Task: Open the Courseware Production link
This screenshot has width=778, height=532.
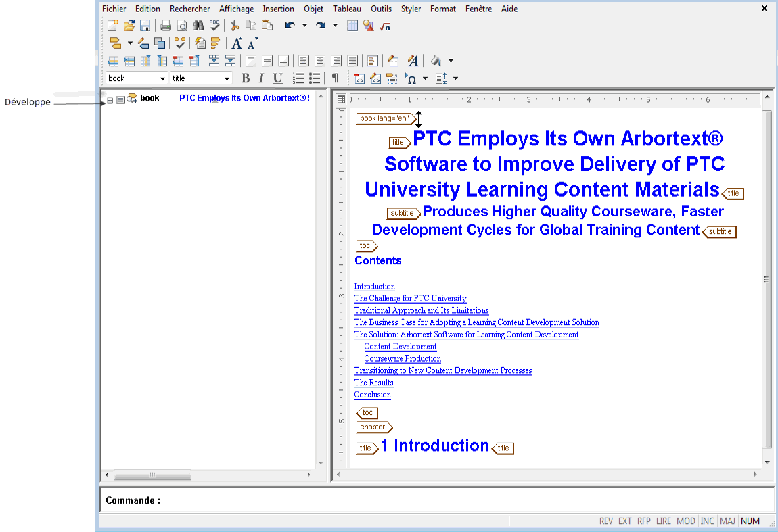Action: coord(403,358)
